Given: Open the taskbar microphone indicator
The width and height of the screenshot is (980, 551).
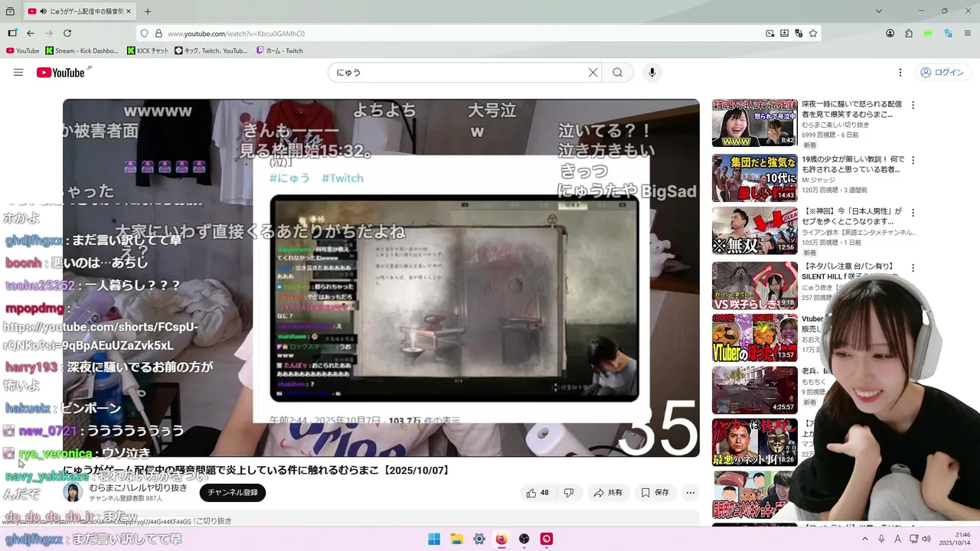Looking at the screenshot, I should (882, 539).
